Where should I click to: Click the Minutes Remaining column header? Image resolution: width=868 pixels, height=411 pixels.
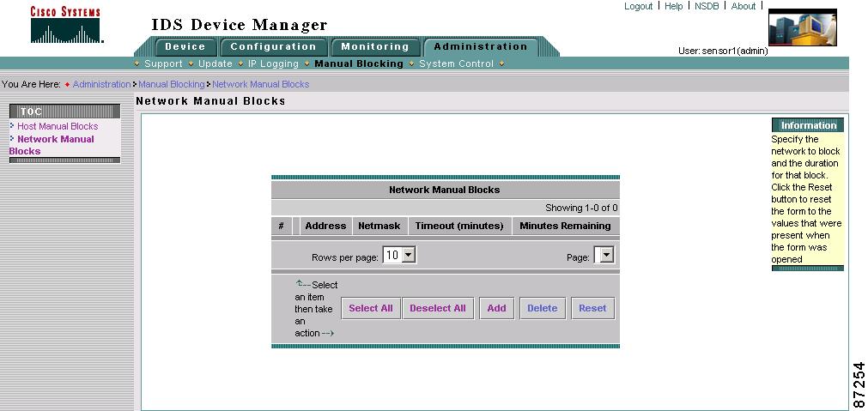[x=565, y=226]
